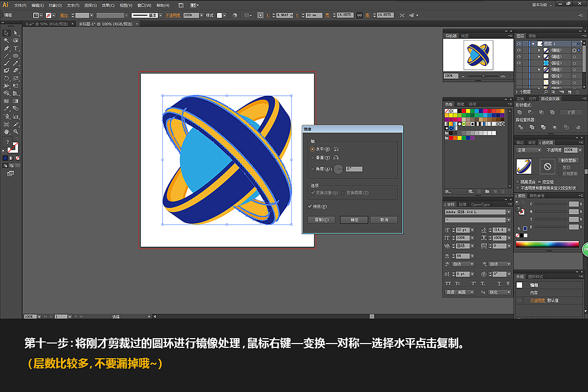This screenshot has width=588, height=392.
Task: Click Unite shape mode in Pathfinder
Action: tap(519, 112)
